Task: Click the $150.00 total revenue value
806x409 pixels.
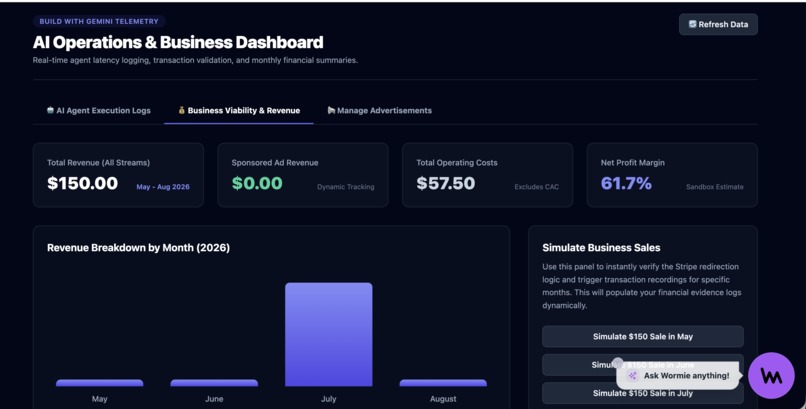Action: (x=82, y=183)
